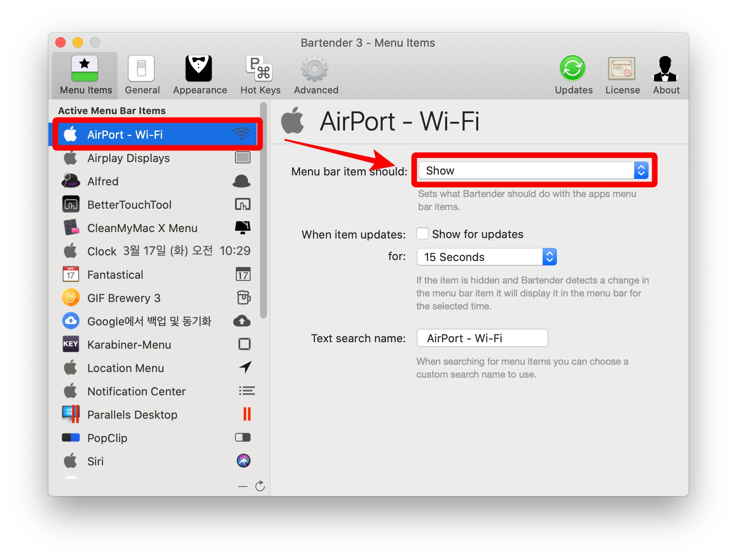Click Karabiner square menu icon
Screen dimensions: 737x560
pos(245,344)
